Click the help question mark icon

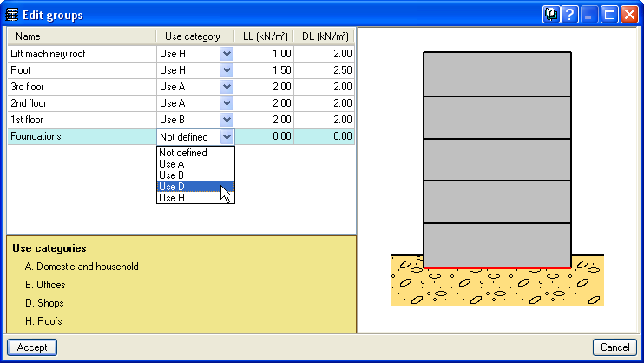click(x=569, y=16)
